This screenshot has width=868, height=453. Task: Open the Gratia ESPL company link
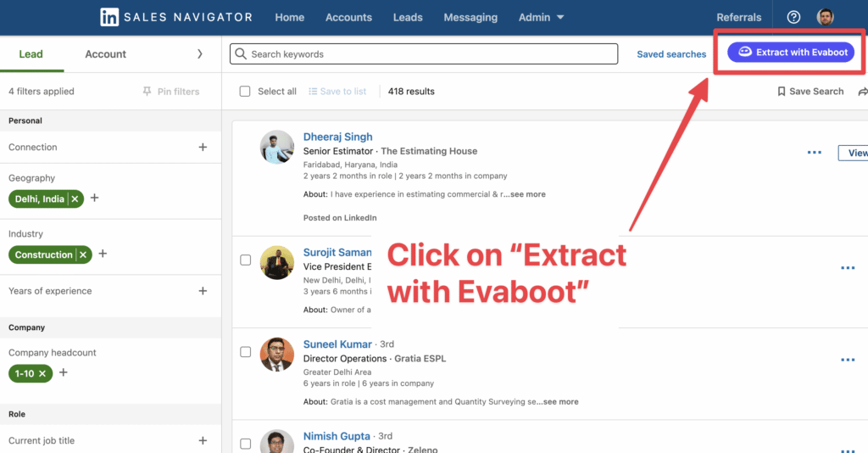click(x=420, y=359)
